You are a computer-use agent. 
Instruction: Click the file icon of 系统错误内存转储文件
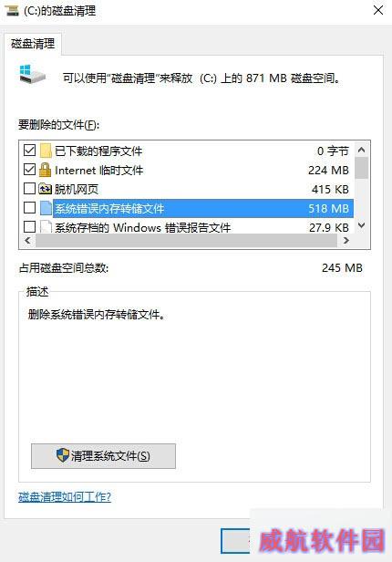46,208
